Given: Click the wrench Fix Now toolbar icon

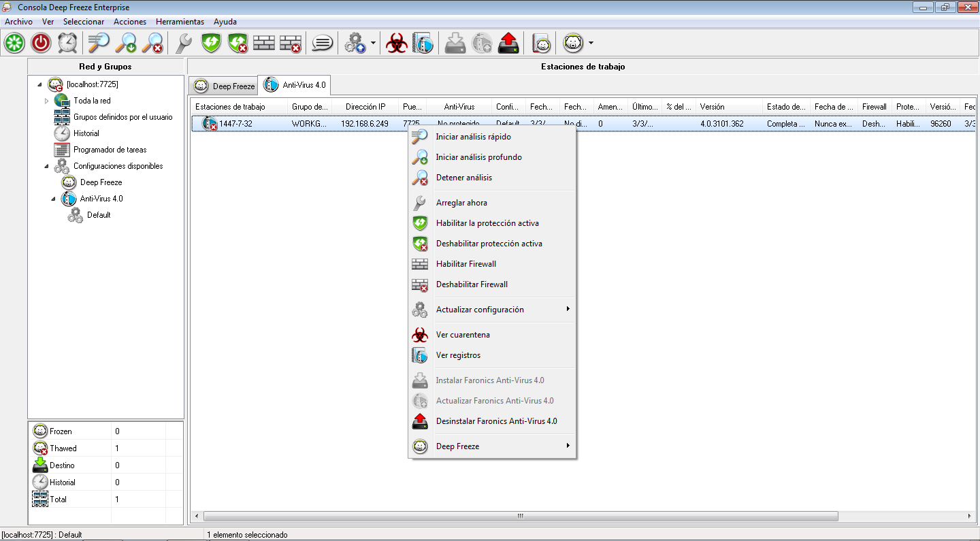Looking at the screenshot, I should (184, 44).
